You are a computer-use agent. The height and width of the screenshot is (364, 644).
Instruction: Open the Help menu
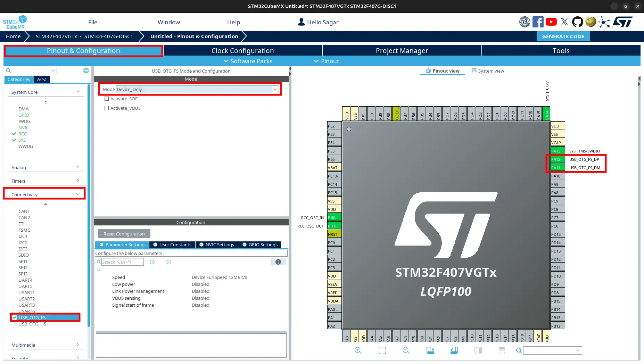click(233, 22)
